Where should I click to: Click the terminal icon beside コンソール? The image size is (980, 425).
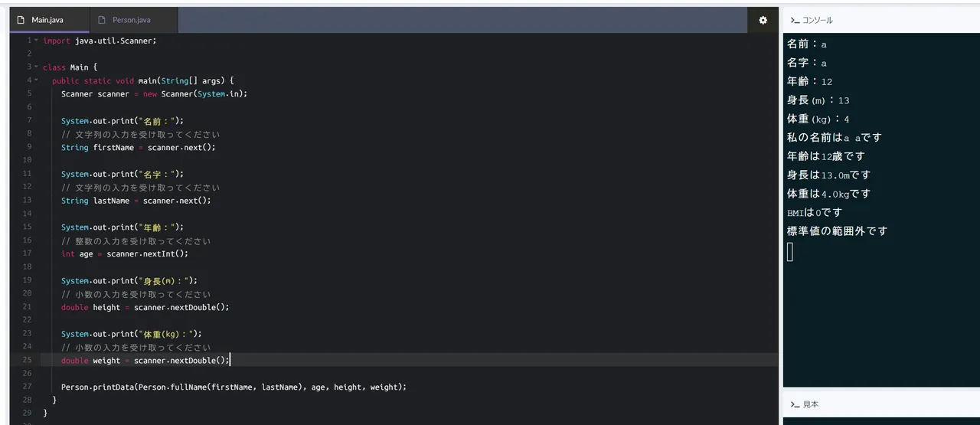795,21
